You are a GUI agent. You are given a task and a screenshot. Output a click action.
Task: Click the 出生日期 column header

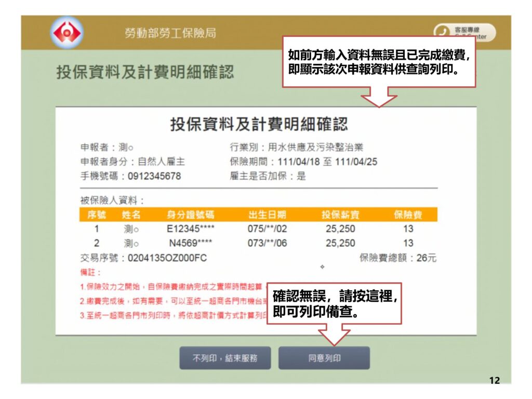pos(267,215)
